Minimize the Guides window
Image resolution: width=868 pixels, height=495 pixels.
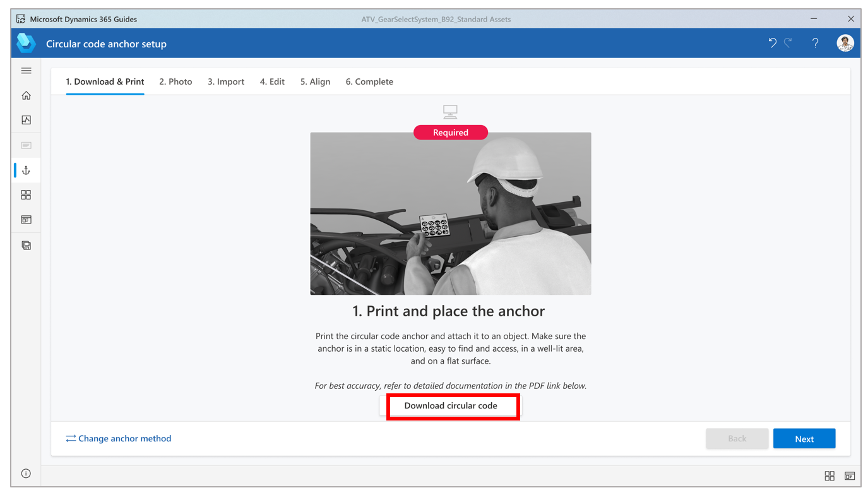click(814, 19)
